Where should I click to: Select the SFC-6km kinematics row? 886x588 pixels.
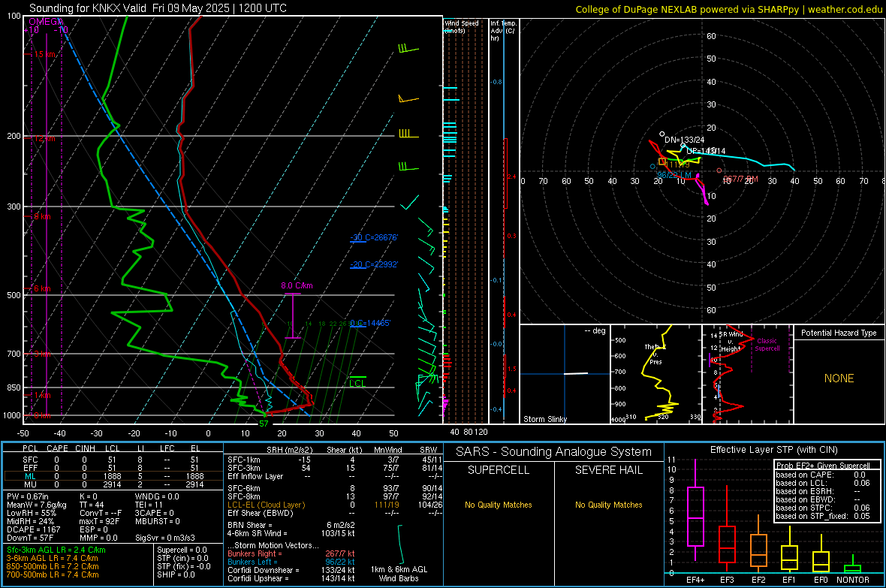click(x=335, y=488)
